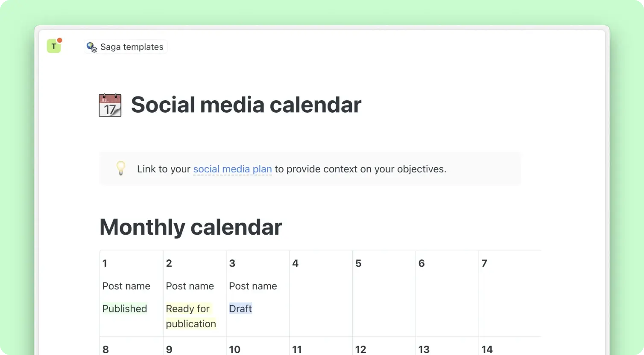The image size is (644, 355).
Task: Select the blue Draft status label
Action: tap(240, 308)
